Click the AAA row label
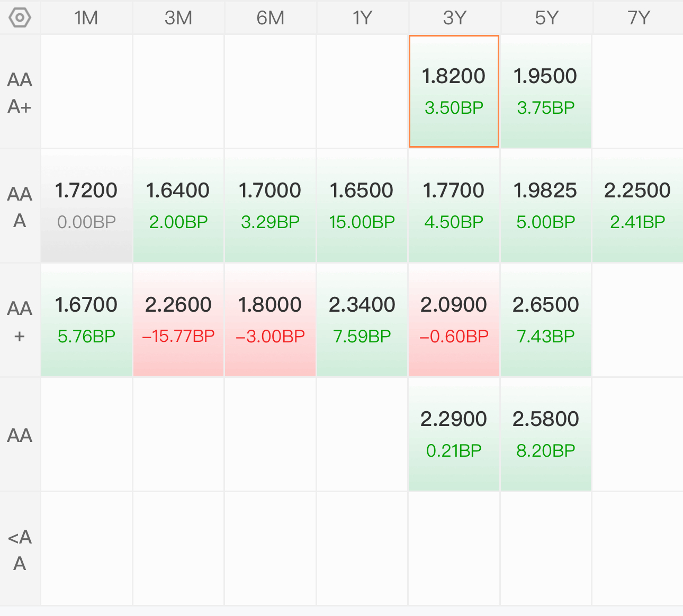 [20, 207]
